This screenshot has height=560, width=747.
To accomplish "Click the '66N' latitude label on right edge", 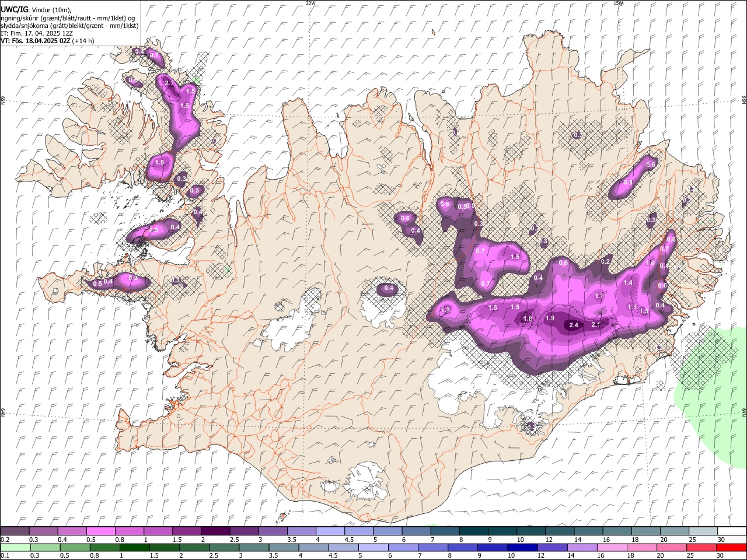I will (x=744, y=100).
